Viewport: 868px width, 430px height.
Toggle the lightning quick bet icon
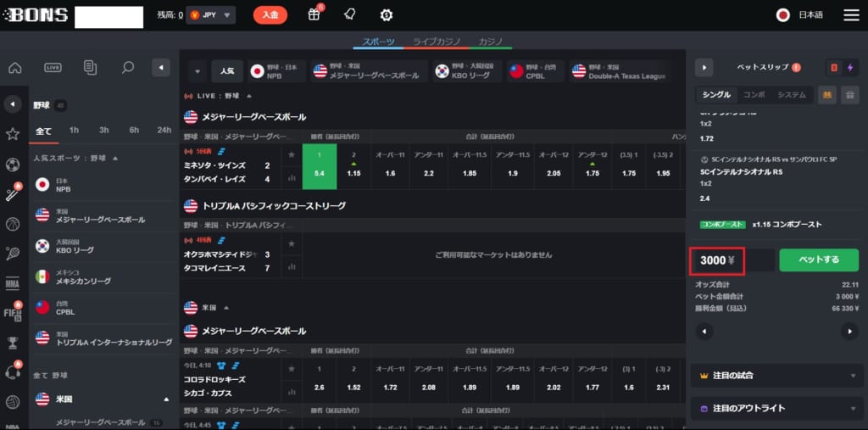850,68
